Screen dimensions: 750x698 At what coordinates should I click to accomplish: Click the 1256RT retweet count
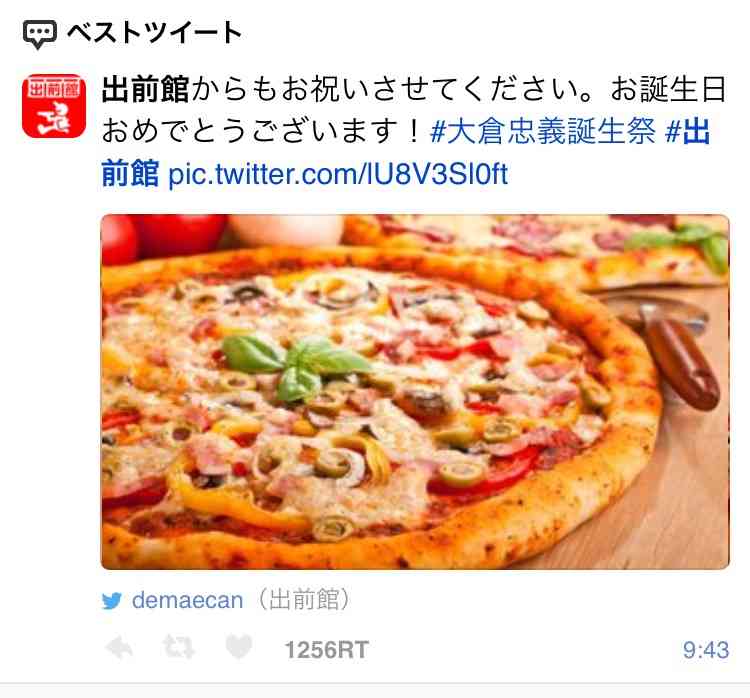click(x=327, y=650)
